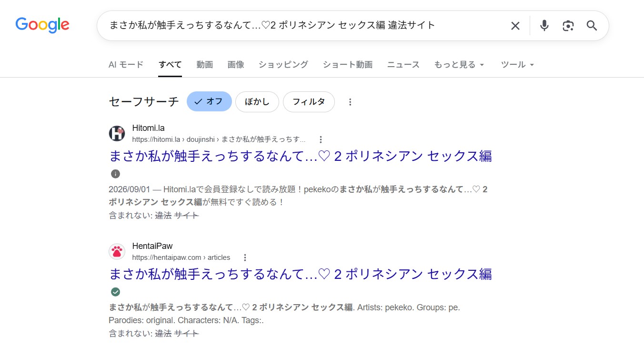Click the Hitomi.la site name text
This screenshot has width=644, height=346.
click(x=148, y=128)
